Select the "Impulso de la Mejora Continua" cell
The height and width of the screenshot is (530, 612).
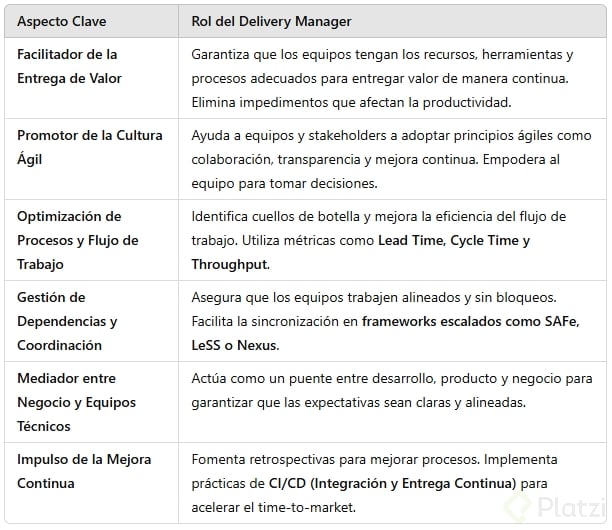(84, 471)
